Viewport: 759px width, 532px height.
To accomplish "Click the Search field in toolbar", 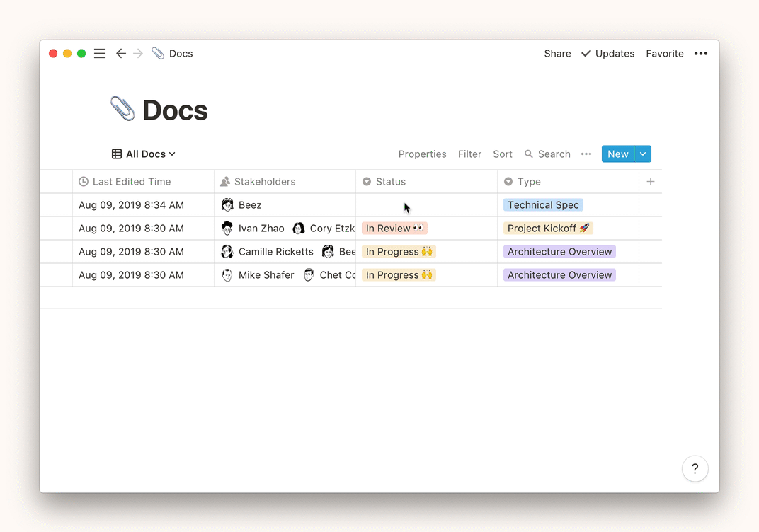I will coord(547,154).
